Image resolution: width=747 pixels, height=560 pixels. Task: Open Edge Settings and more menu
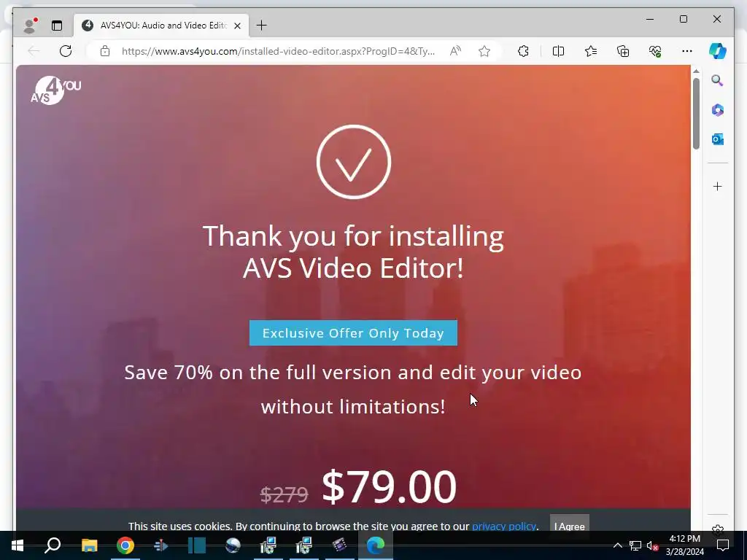point(687,51)
